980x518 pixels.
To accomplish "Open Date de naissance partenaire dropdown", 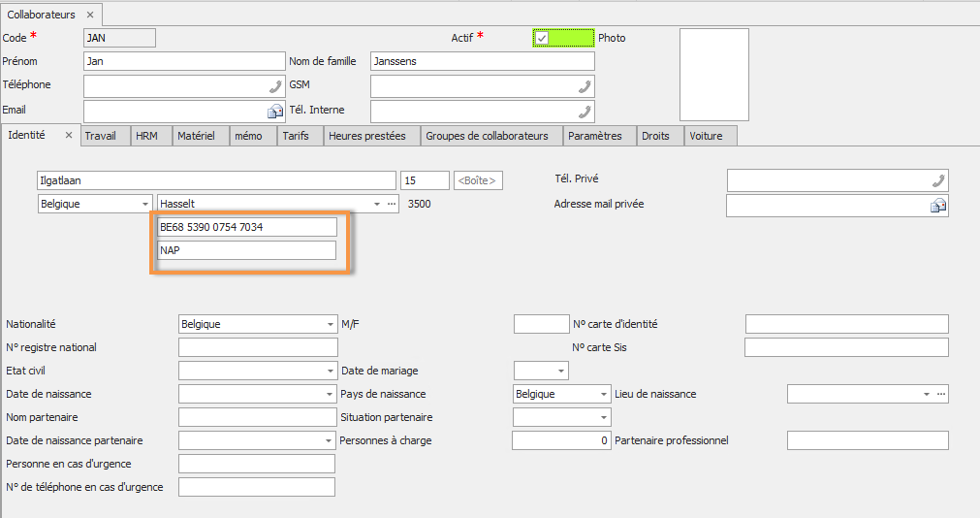I will 329,440.
